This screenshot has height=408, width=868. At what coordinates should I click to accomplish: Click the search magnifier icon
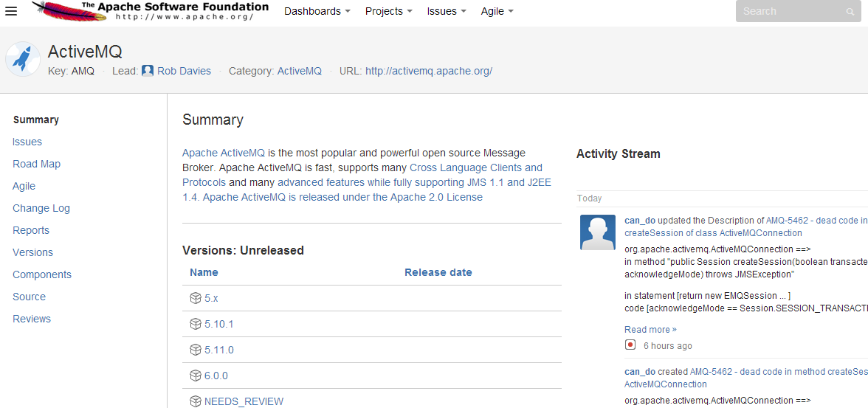[850, 12]
